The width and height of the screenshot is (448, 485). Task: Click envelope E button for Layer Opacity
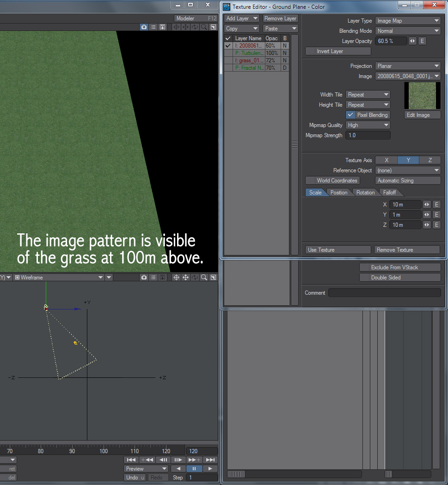click(x=422, y=41)
